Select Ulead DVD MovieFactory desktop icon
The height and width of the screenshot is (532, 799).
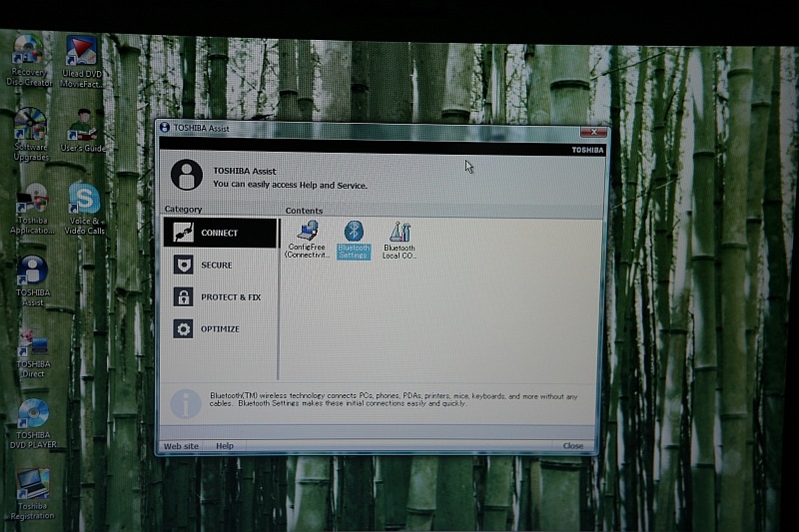[x=82, y=61]
